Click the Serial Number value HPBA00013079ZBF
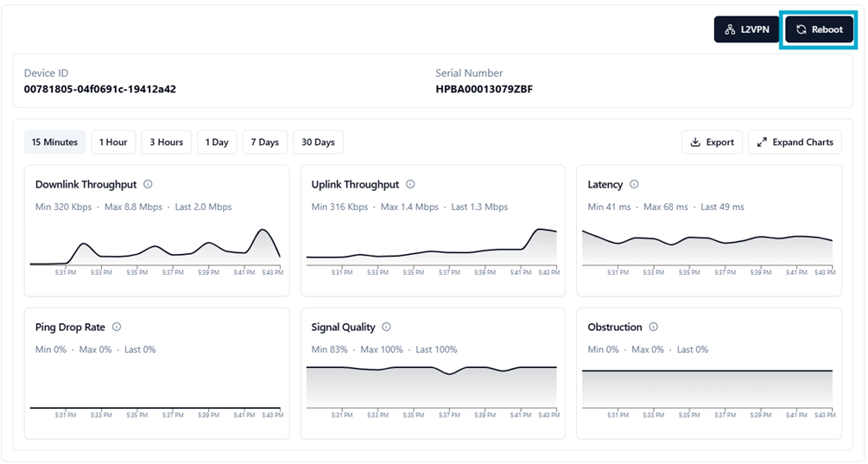Screen dimensions: 868x464 (484, 89)
